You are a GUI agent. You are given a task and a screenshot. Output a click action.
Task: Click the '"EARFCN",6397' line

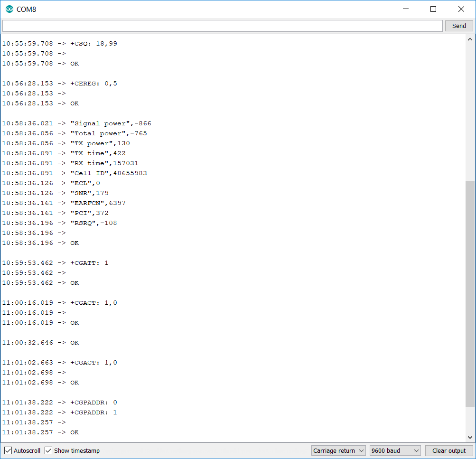[x=64, y=203]
